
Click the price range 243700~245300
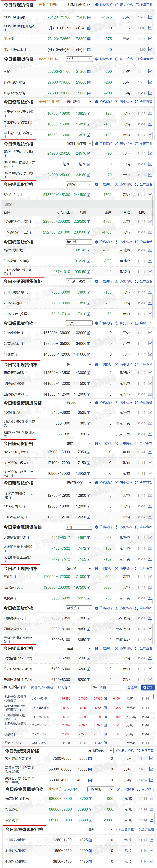click(56, 195)
